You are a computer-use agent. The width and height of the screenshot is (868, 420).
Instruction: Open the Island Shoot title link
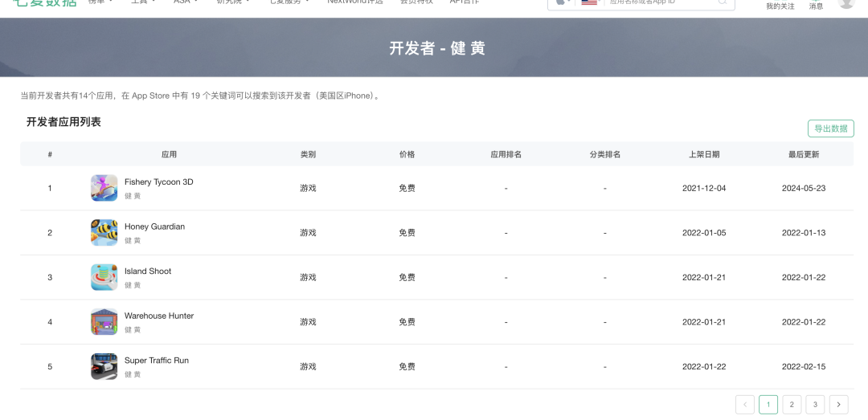coord(148,271)
